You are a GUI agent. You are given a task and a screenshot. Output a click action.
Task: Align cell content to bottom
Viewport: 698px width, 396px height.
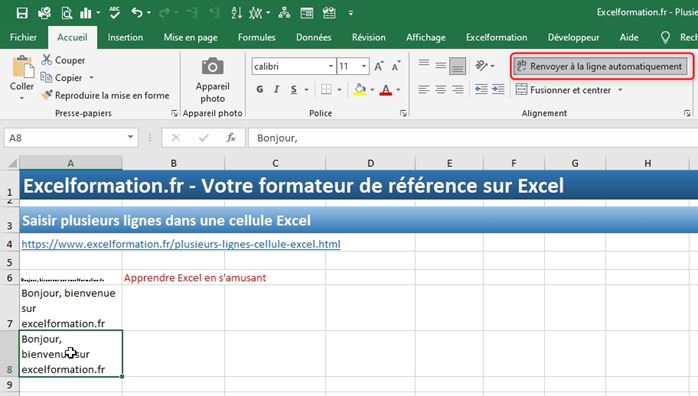point(458,66)
